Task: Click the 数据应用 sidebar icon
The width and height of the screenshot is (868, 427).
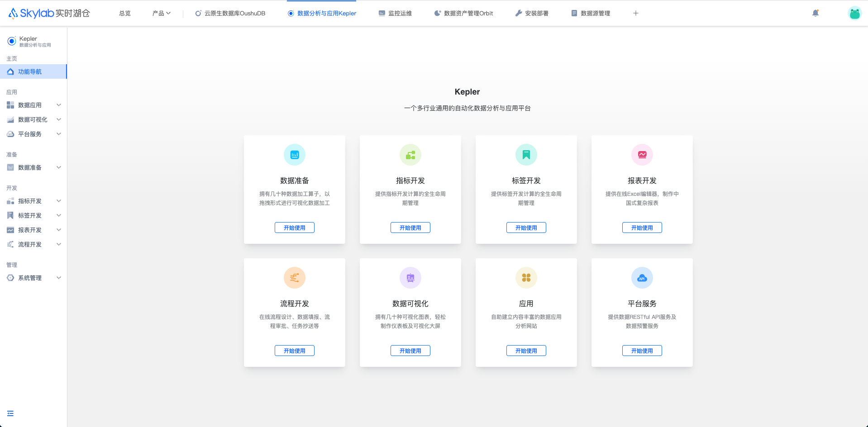Action: tap(10, 105)
